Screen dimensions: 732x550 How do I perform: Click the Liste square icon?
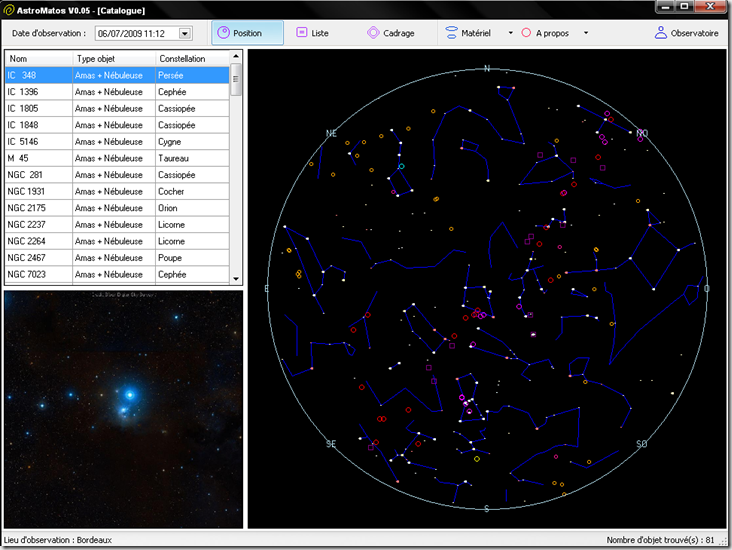[x=302, y=32]
